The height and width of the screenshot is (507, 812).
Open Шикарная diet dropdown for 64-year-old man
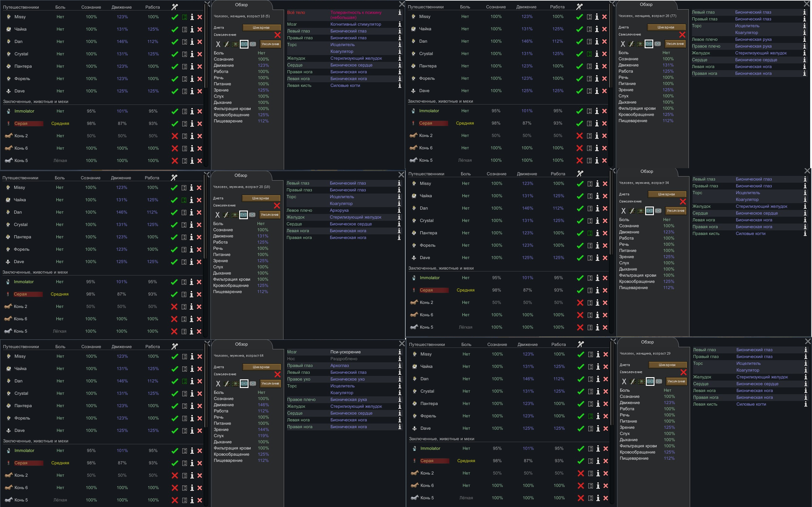(261, 367)
